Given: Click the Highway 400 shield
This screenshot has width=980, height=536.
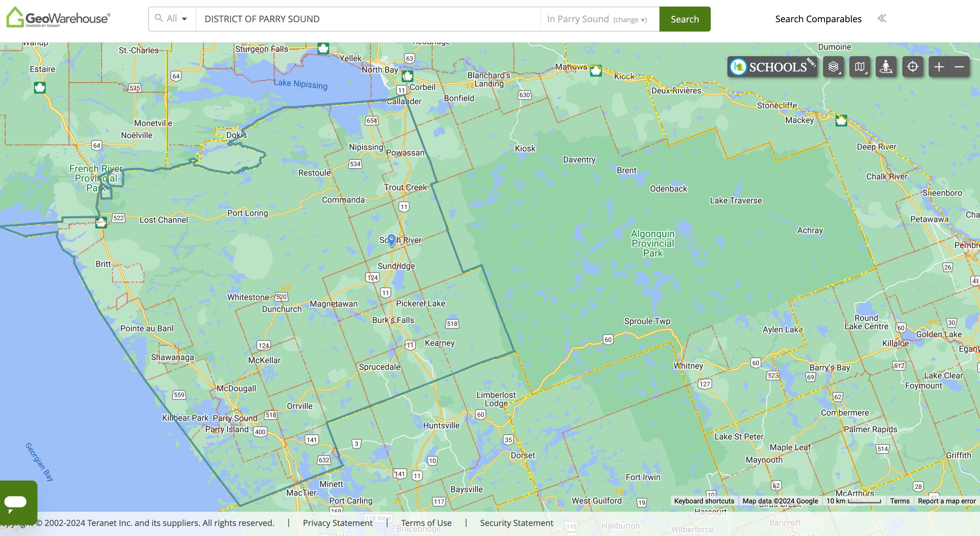Looking at the screenshot, I should click(260, 432).
